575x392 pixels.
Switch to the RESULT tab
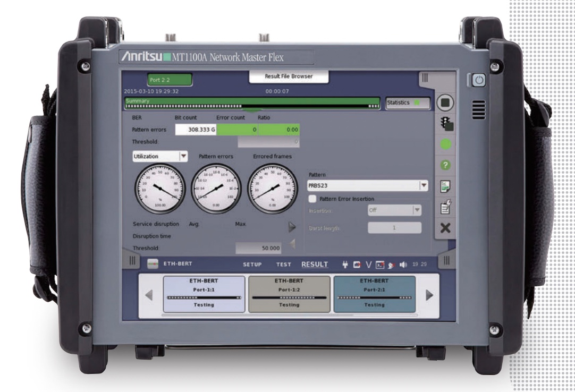coord(315,265)
